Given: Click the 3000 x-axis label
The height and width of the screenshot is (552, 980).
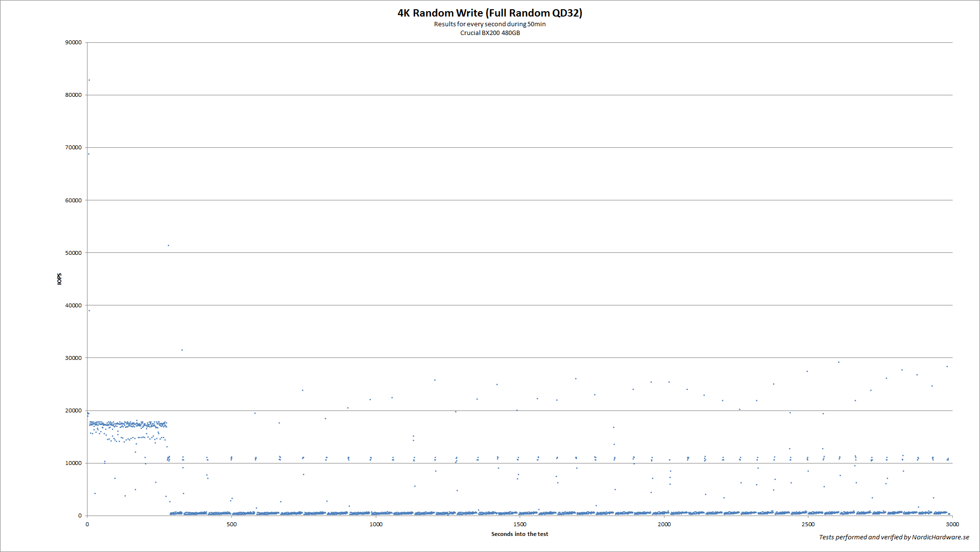Looking at the screenshot, I should coord(952,524).
